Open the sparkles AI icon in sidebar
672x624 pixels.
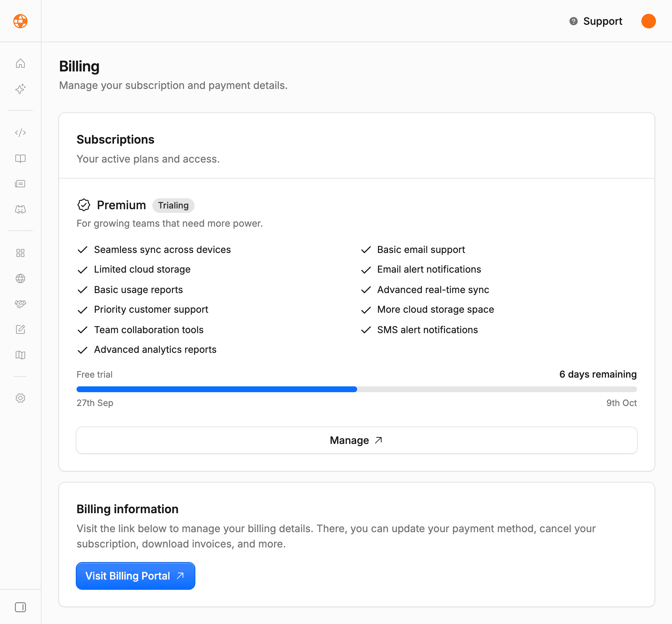[x=20, y=89]
